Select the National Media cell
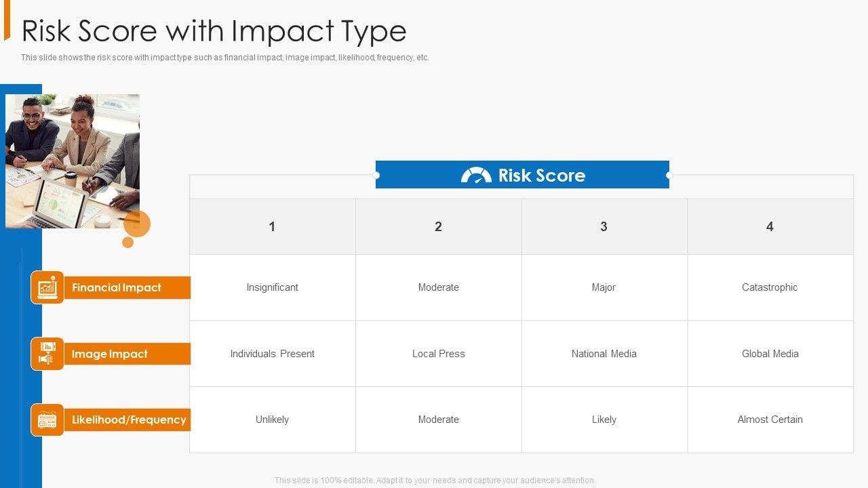The height and width of the screenshot is (488, 868). 604,354
